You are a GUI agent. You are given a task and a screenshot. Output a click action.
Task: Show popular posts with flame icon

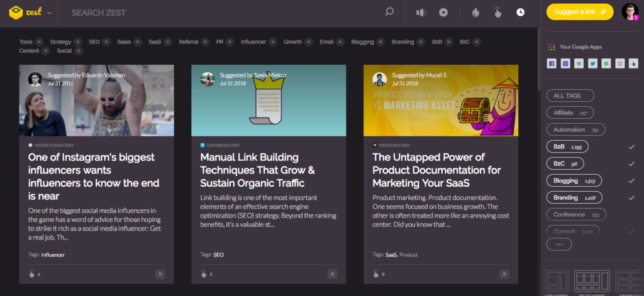(x=475, y=13)
